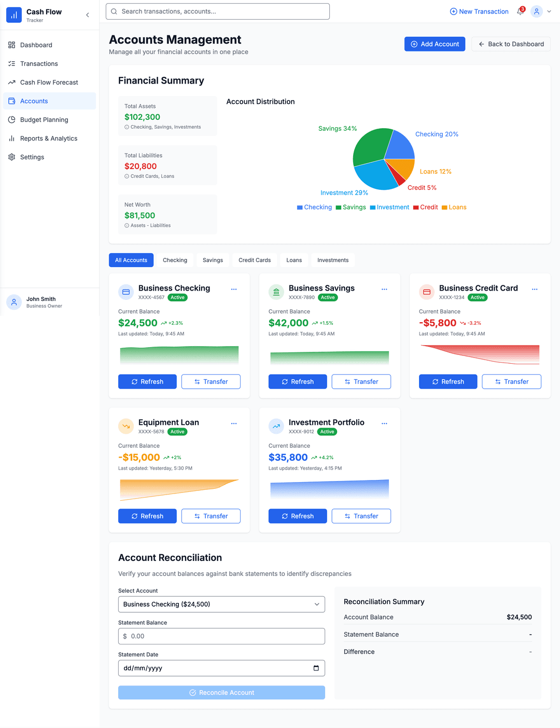Switch to the Credit Cards filter tab
Viewport: 560px width, 728px height.
click(x=254, y=260)
